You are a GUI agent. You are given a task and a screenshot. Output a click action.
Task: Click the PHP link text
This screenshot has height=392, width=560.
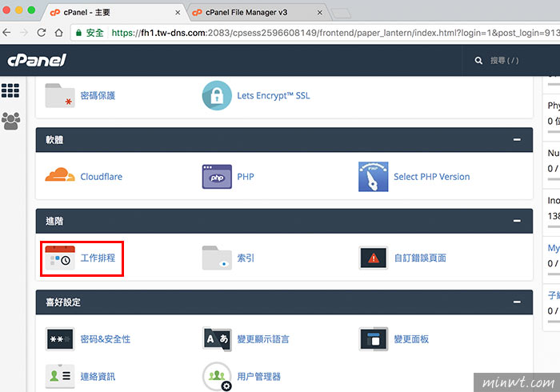coord(246,177)
